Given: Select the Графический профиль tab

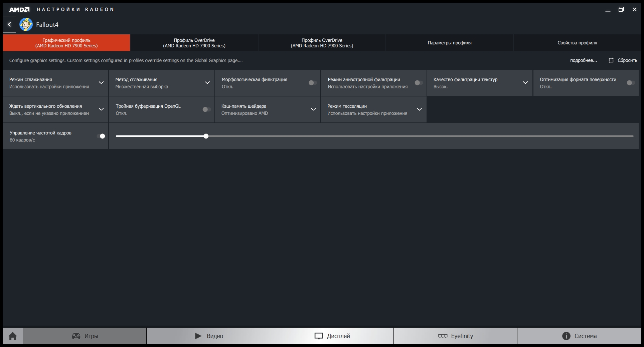Looking at the screenshot, I should (x=66, y=43).
